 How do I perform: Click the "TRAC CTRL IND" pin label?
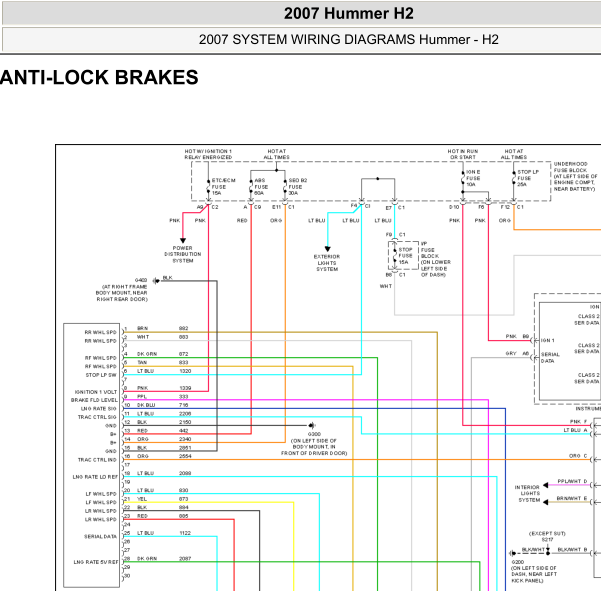[x=97, y=460]
